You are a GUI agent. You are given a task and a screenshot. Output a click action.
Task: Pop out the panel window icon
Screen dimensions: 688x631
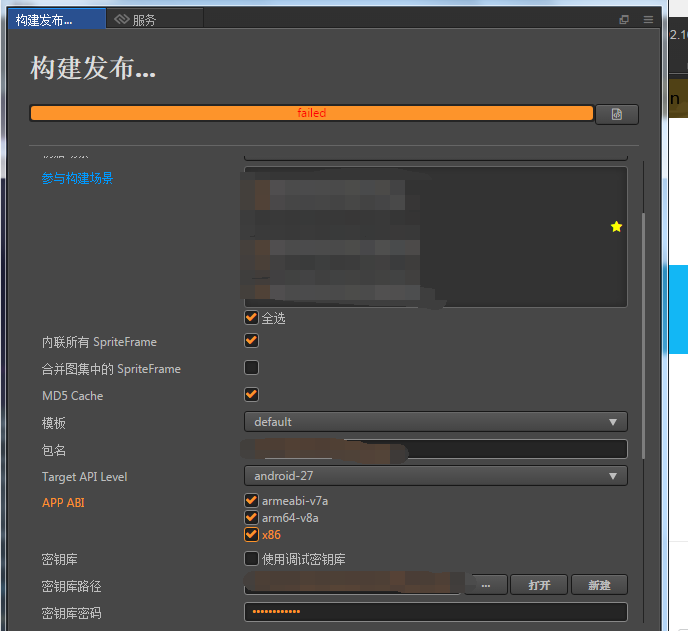(624, 19)
